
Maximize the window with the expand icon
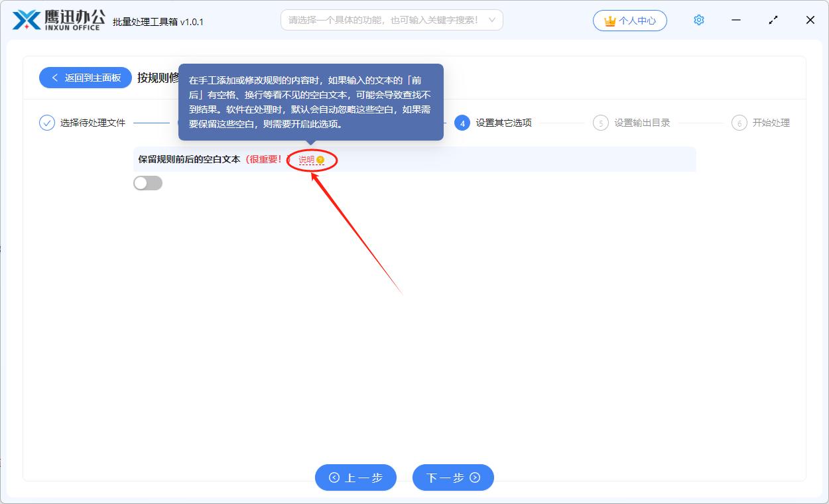[773, 21]
